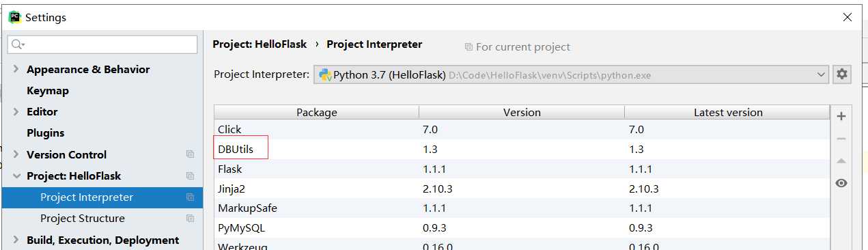Collapse the Project: HelloFlask section

pyautogui.click(x=16, y=176)
